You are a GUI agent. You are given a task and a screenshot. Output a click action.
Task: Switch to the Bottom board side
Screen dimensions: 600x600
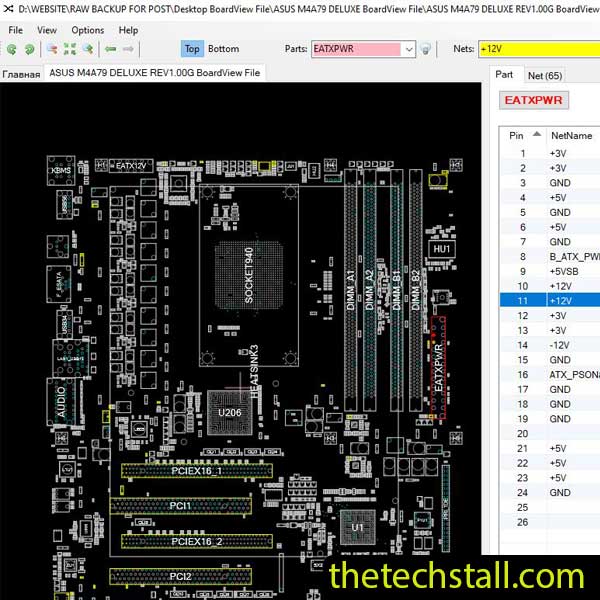coord(223,49)
